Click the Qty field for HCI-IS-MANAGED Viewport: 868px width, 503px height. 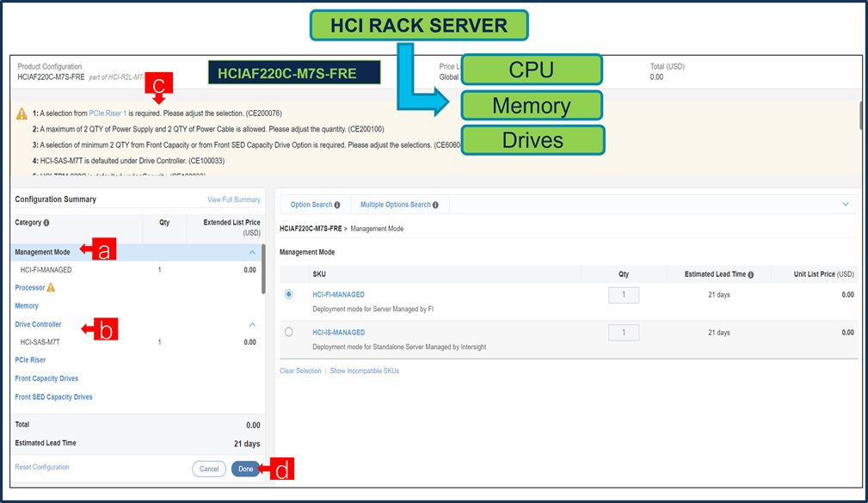click(624, 333)
